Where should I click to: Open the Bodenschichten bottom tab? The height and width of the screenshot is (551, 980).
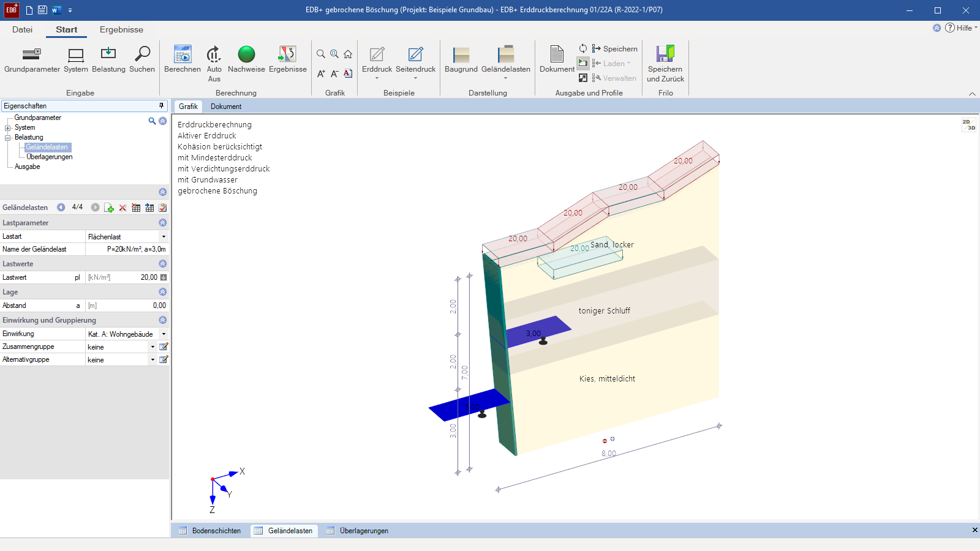(x=209, y=531)
